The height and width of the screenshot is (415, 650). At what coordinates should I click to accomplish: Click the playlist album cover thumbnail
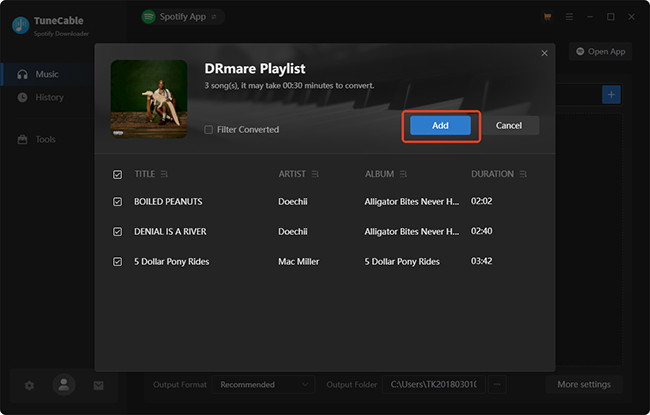click(x=149, y=99)
